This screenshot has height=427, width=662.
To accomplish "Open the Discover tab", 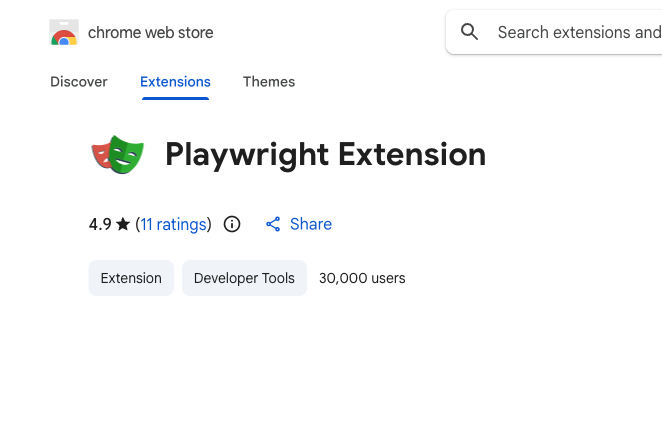I will [79, 82].
